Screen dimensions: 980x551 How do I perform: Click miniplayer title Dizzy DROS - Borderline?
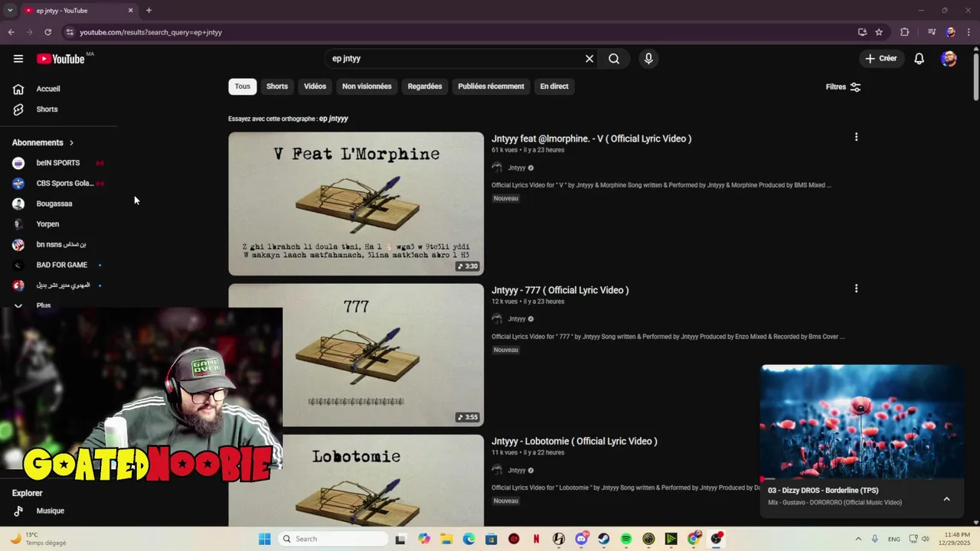click(x=823, y=491)
